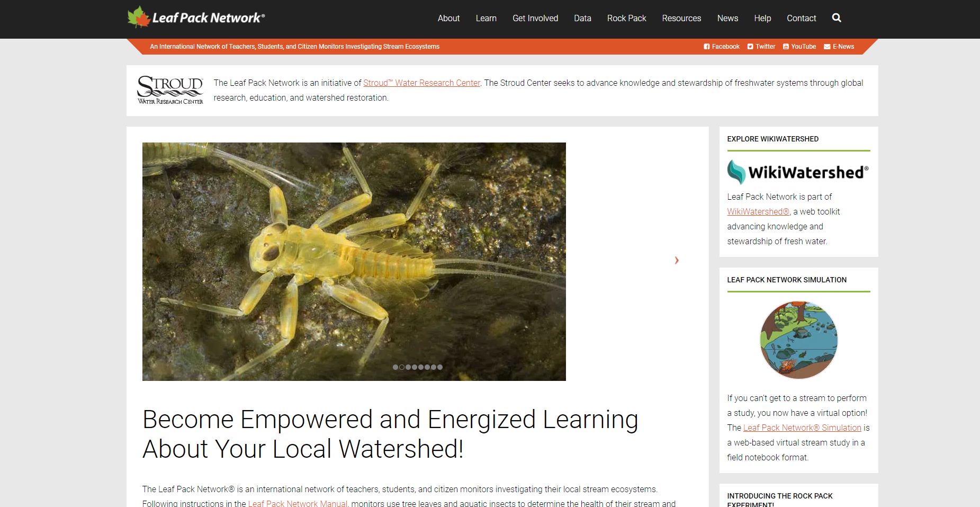Open the Rock Pack menu item
980x507 pixels.
click(x=626, y=18)
